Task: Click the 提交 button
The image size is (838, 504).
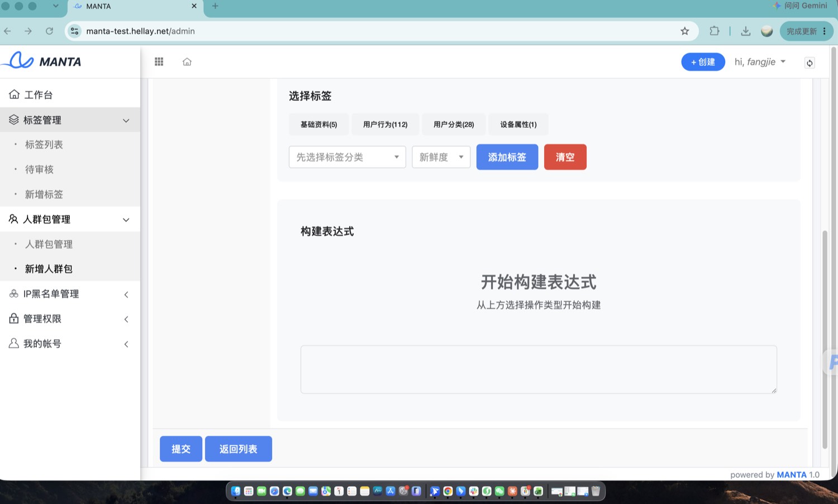Action: (x=181, y=449)
